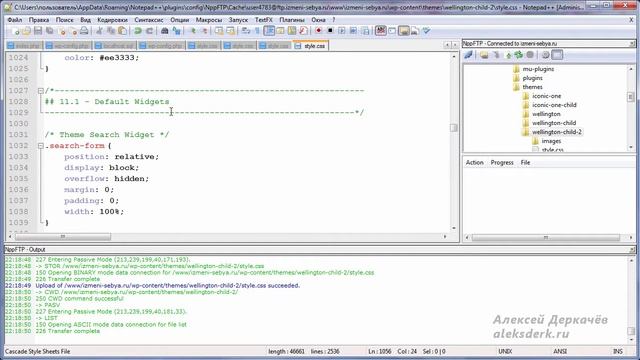Open the TextFX menu

(264, 20)
